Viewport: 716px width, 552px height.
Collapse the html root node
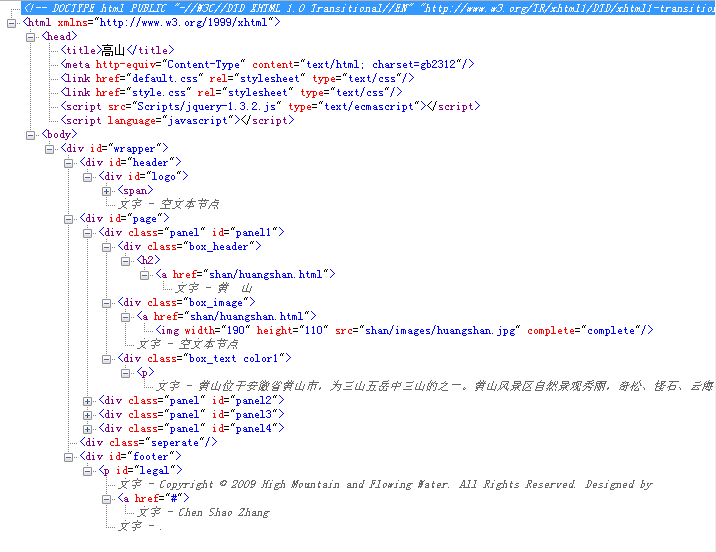[12, 23]
